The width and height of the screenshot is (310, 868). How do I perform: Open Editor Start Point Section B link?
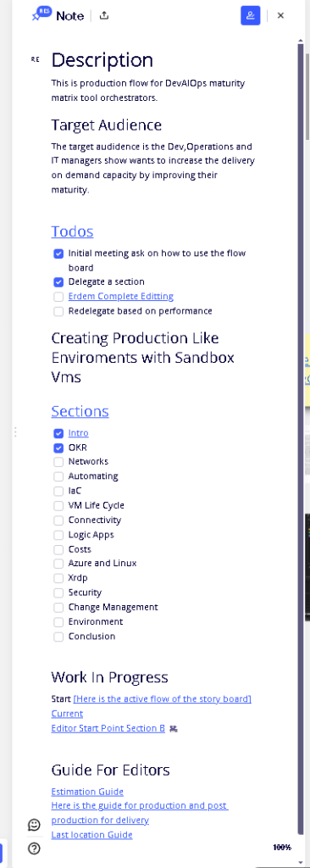pyautogui.click(x=108, y=728)
